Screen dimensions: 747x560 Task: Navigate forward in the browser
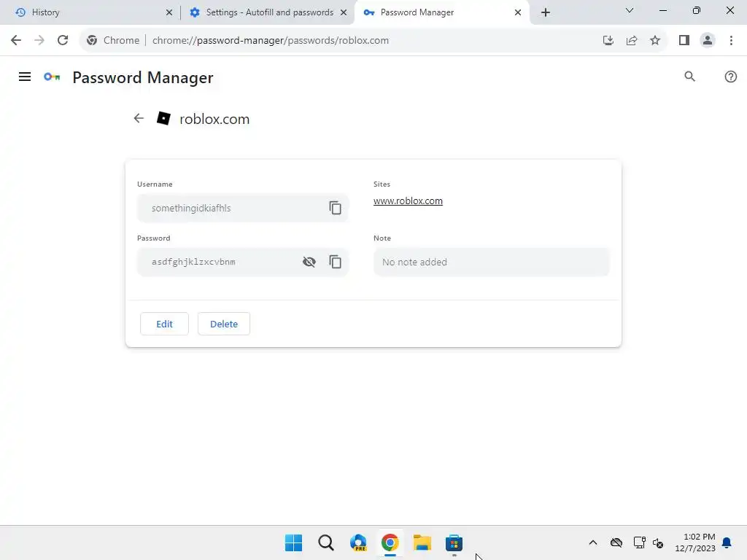coord(39,40)
